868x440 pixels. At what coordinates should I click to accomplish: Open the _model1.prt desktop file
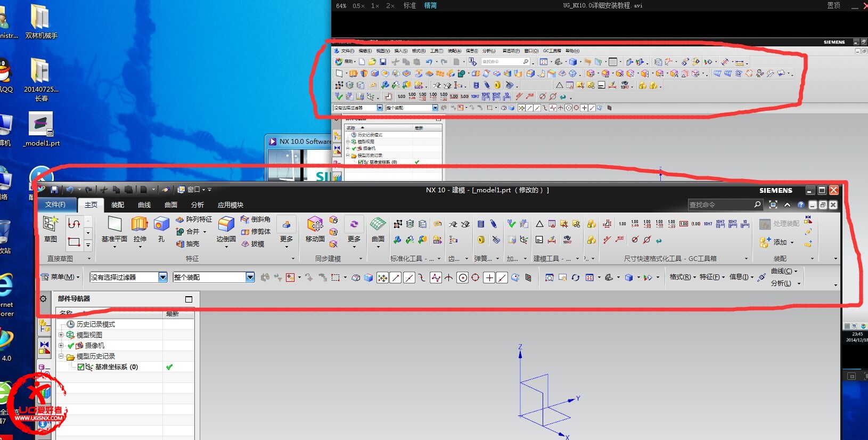point(41,130)
